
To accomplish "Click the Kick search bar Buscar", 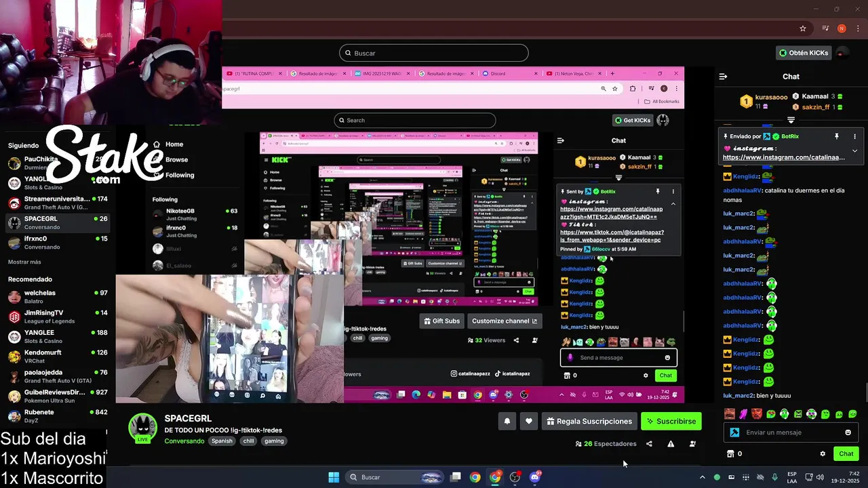I will tap(434, 53).
